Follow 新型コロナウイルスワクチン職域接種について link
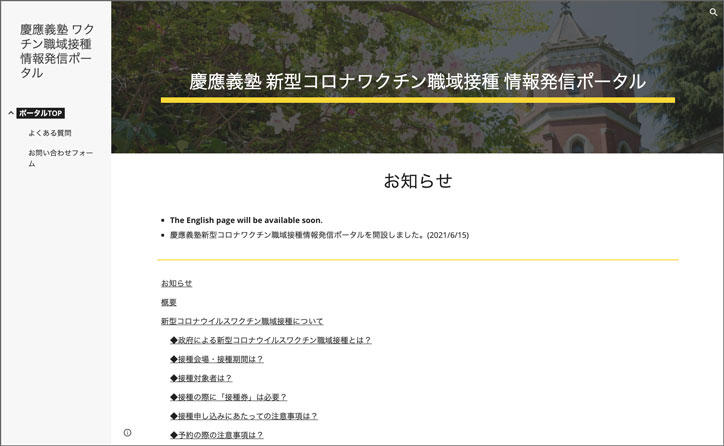This screenshot has width=724, height=446. coord(242,321)
